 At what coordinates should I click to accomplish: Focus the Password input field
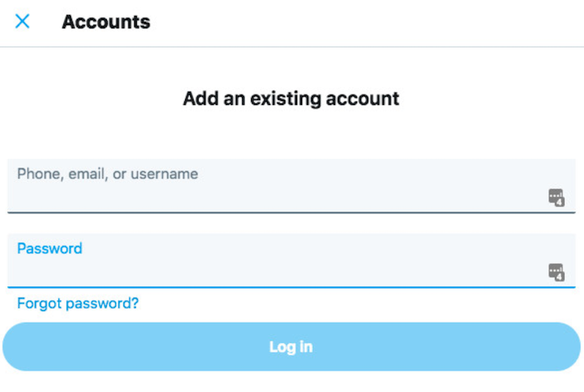291,260
